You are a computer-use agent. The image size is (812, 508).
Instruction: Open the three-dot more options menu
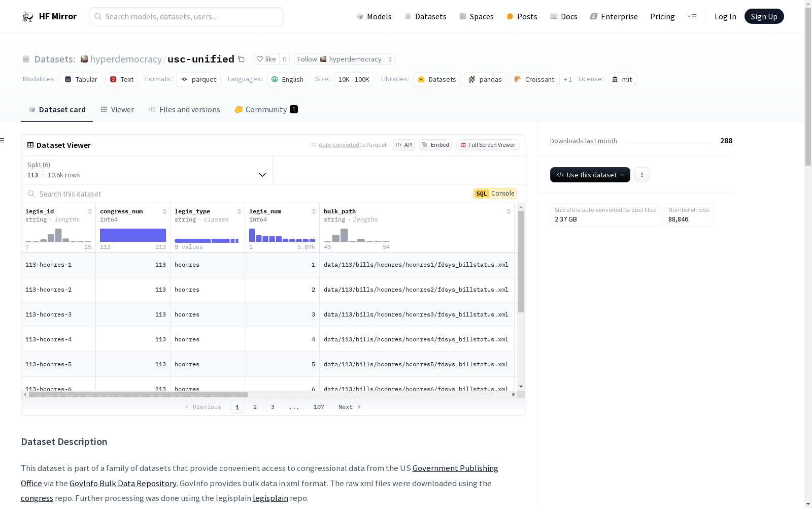[642, 175]
